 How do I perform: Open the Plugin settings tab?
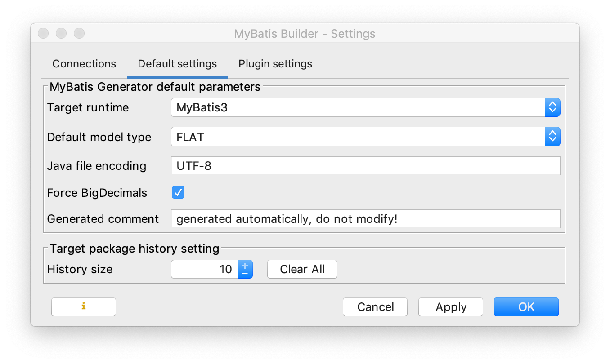[x=275, y=64]
